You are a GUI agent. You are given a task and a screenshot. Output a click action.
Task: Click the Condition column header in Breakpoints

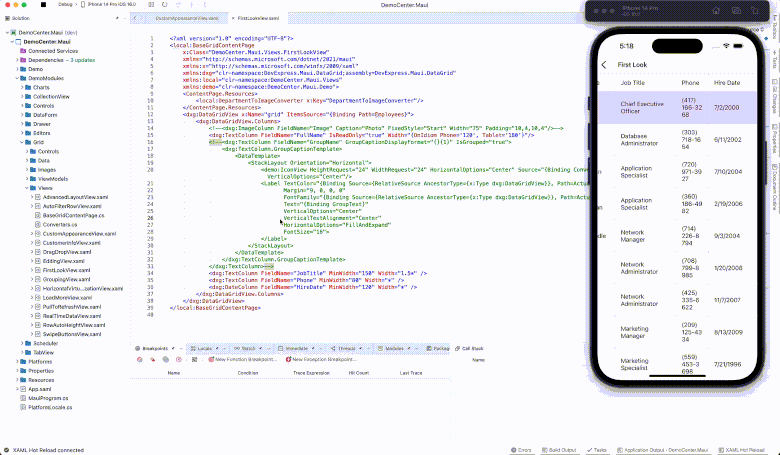[x=247, y=373]
